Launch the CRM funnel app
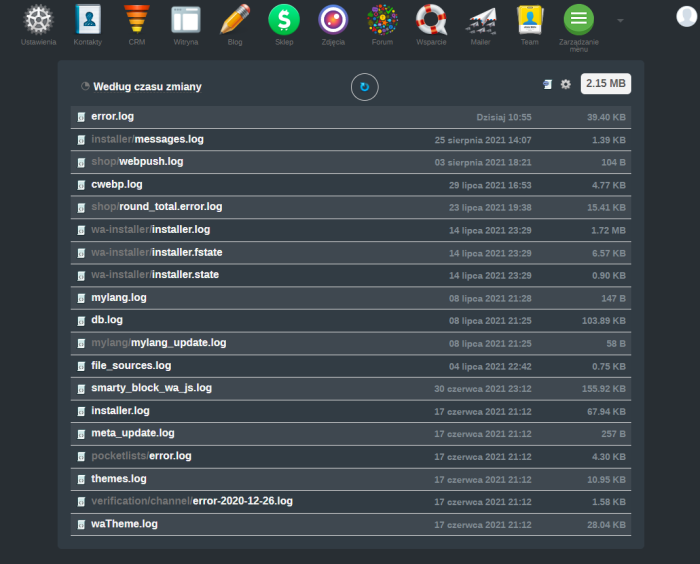 click(137, 20)
